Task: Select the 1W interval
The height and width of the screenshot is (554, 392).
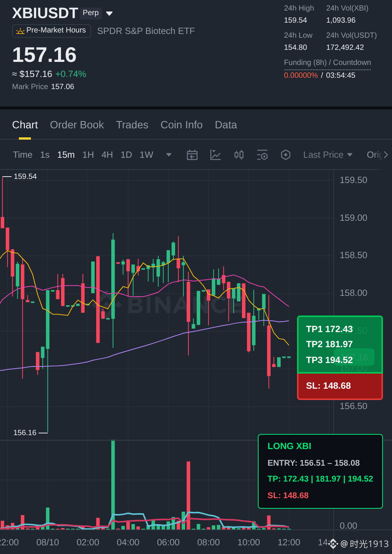Action: click(146, 155)
